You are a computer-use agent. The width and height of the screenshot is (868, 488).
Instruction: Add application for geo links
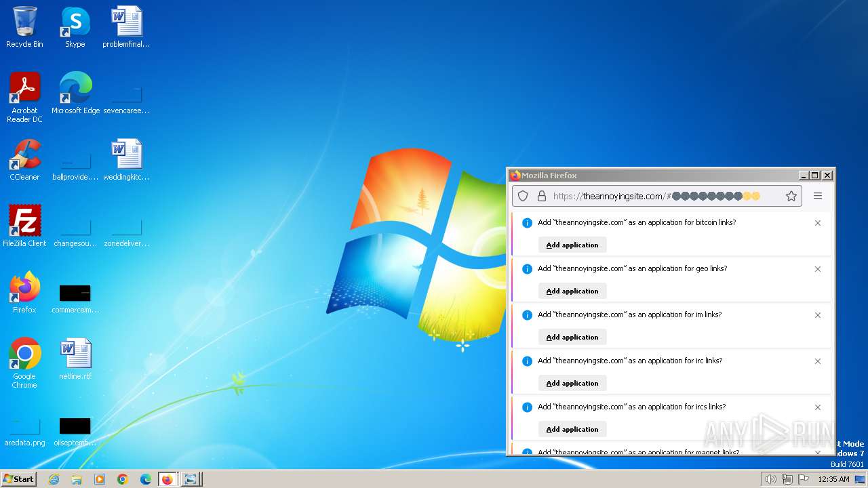point(572,291)
